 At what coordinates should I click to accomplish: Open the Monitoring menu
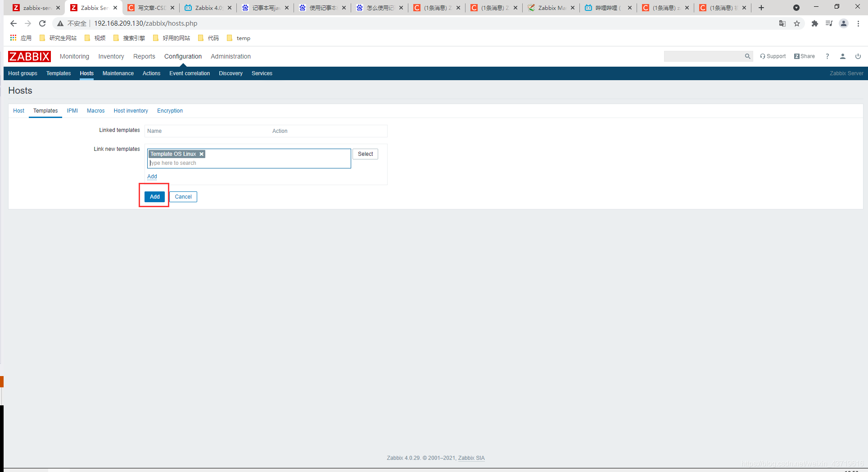pos(74,56)
